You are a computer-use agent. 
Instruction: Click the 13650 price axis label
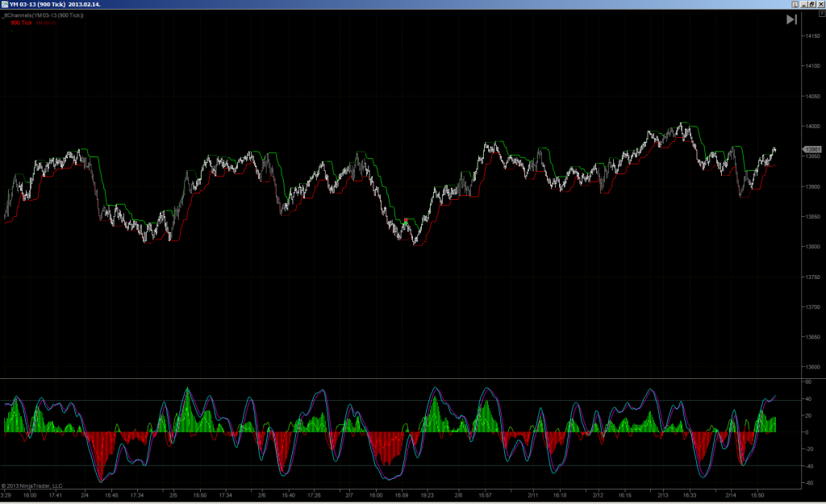tap(813, 337)
